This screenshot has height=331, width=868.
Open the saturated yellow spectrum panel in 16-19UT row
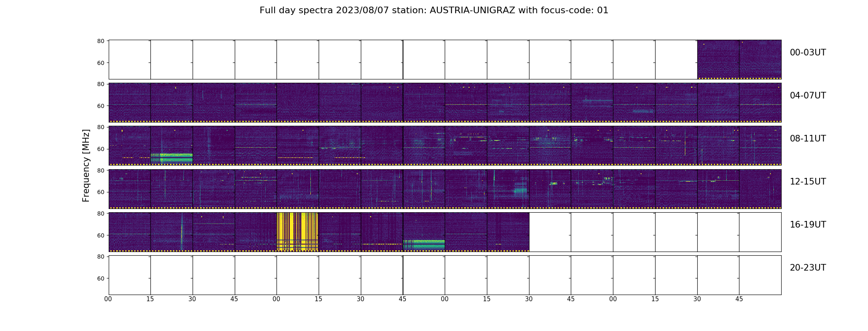coord(298,232)
